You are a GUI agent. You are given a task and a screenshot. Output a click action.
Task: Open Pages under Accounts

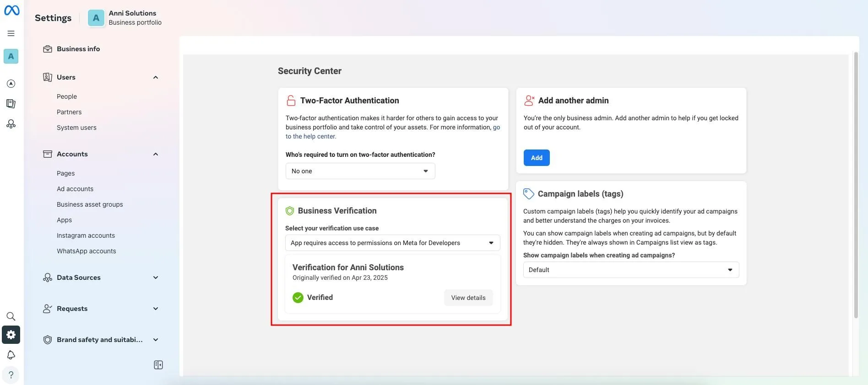(x=65, y=173)
